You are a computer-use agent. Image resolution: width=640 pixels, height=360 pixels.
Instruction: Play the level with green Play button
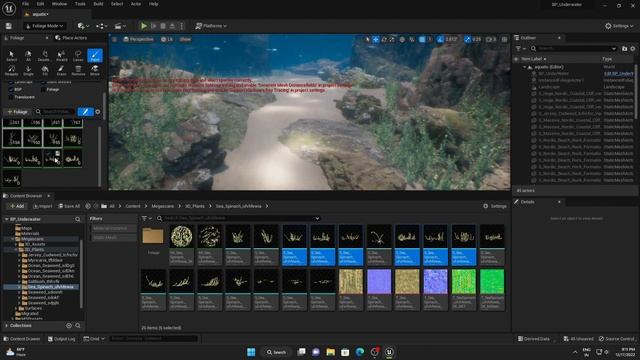(144, 26)
